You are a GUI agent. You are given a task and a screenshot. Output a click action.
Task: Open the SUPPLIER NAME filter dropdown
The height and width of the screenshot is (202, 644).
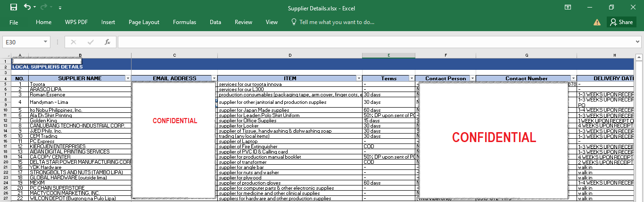128,78
